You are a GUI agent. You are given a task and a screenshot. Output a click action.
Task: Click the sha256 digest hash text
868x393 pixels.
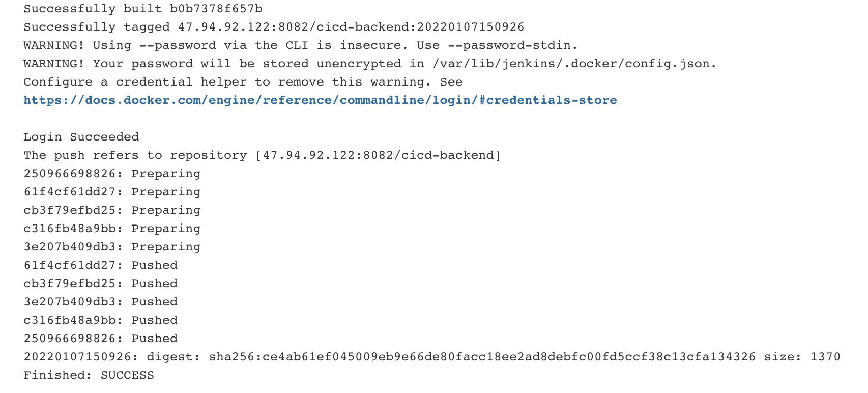click(x=482, y=357)
